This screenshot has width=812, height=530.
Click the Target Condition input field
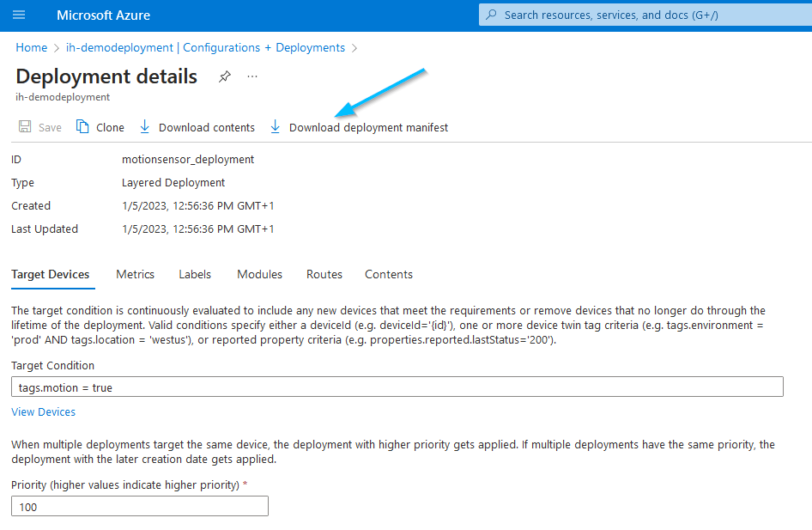(397, 387)
